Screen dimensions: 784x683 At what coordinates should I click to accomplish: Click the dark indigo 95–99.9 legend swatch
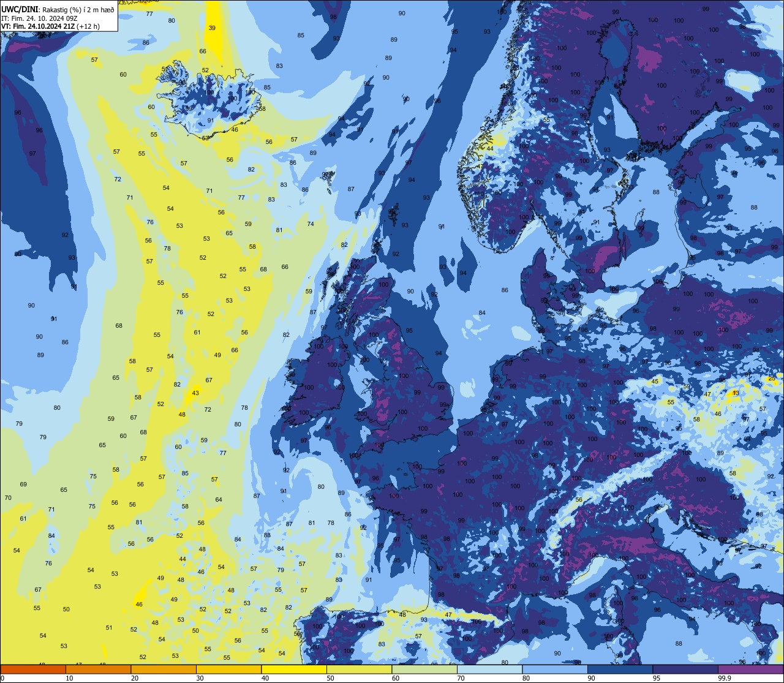685,669
